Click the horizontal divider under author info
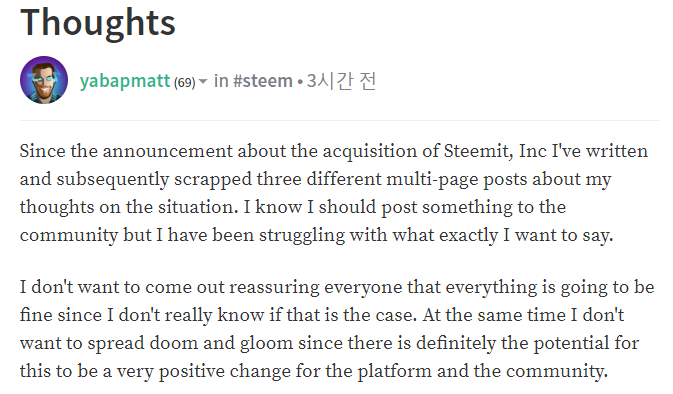 pyautogui.click(x=340, y=121)
